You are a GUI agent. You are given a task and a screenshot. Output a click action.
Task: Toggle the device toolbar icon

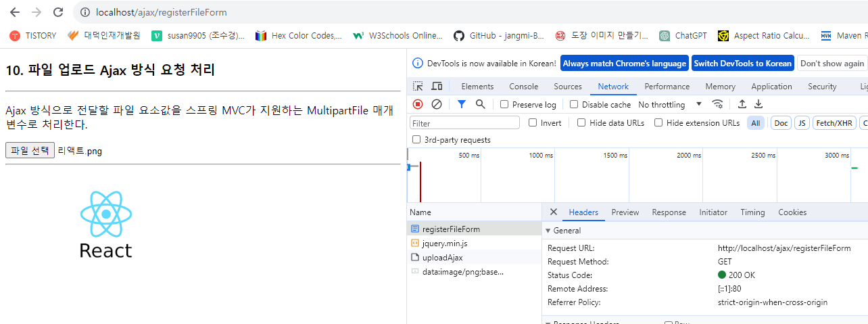click(437, 87)
